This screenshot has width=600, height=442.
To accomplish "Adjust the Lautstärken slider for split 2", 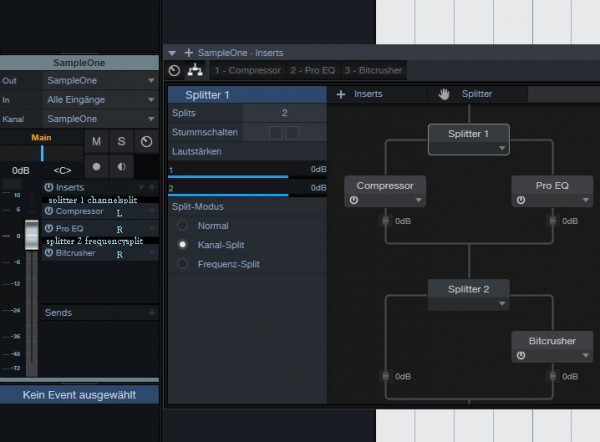I will pyautogui.click(x=247, y=188).
